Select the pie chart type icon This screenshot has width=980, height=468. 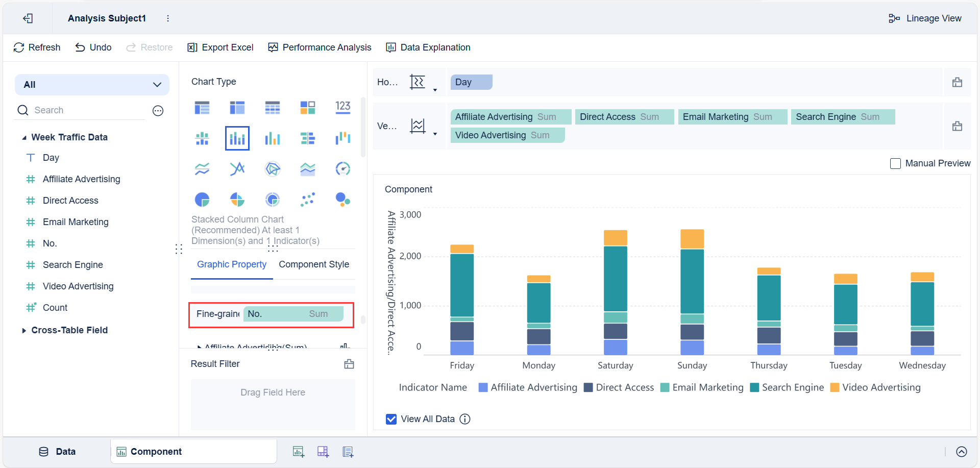[x=202, y=200]
